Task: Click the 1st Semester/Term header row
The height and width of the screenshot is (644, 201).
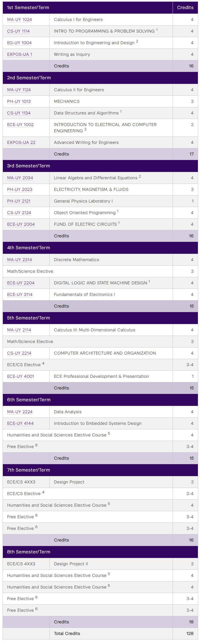Action: (x=100, y=8)
